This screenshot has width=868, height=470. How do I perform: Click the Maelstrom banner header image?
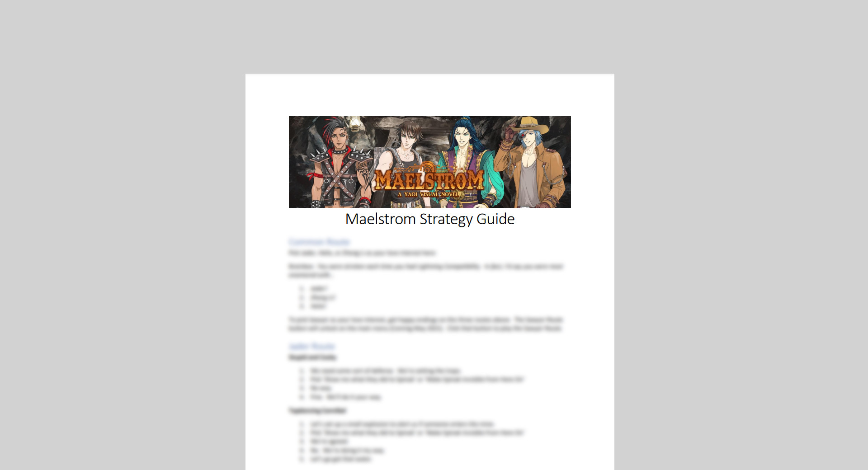point(429,162)
